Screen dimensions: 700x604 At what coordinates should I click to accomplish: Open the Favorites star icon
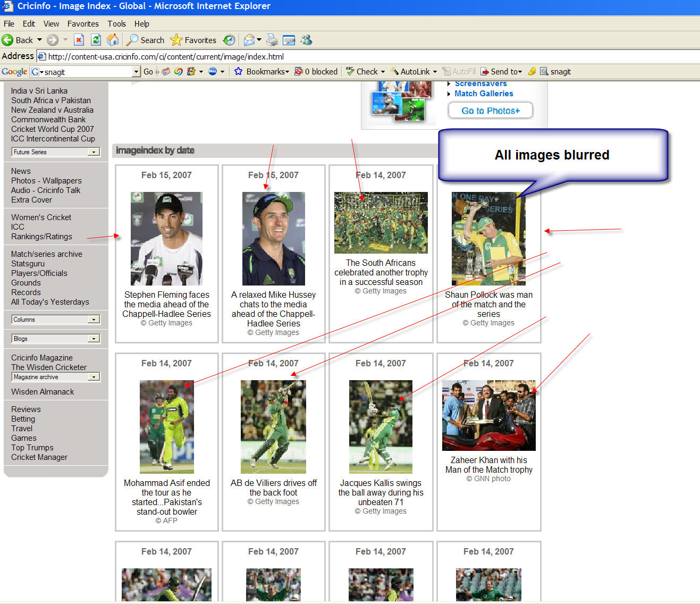(x=176, y=40)
